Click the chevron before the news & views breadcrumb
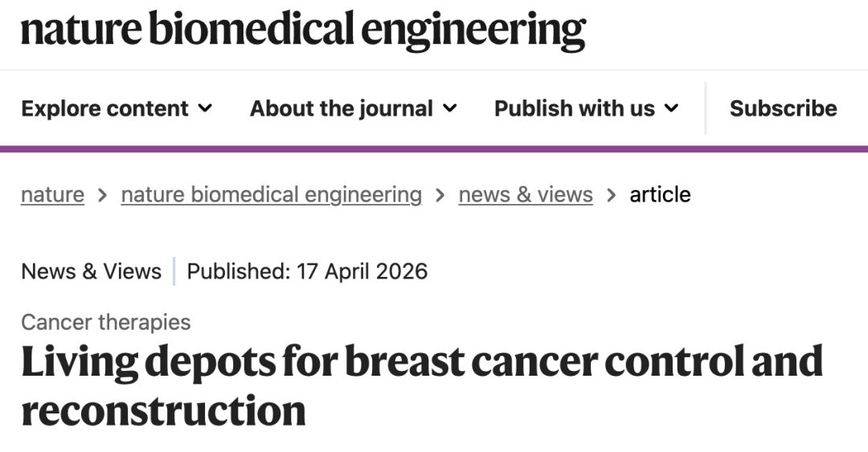The width and height of the screenshot is (868, 452). pos(440,194)
